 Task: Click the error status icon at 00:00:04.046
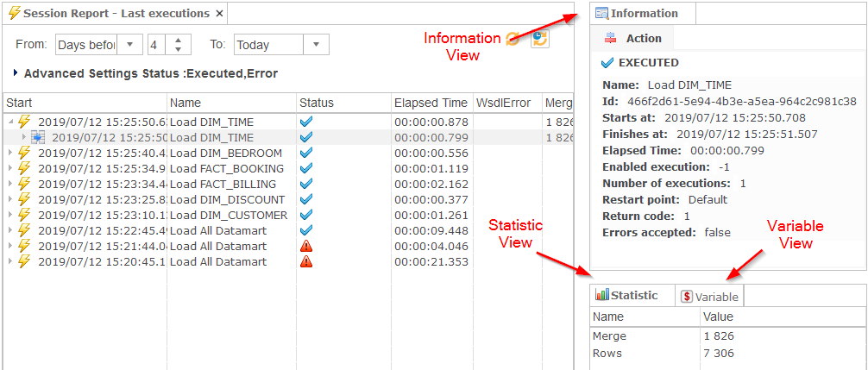(305, 247)
